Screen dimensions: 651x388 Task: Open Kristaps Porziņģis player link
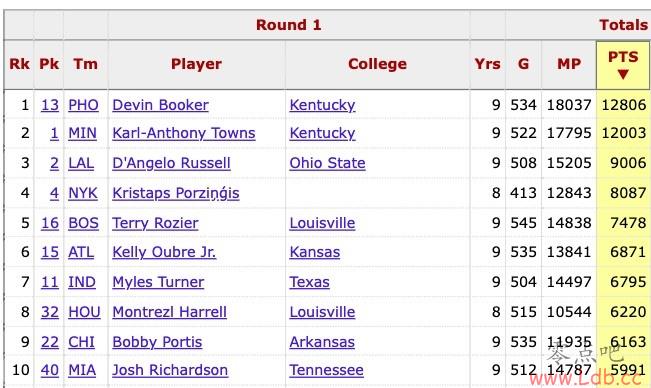(176, 193)
